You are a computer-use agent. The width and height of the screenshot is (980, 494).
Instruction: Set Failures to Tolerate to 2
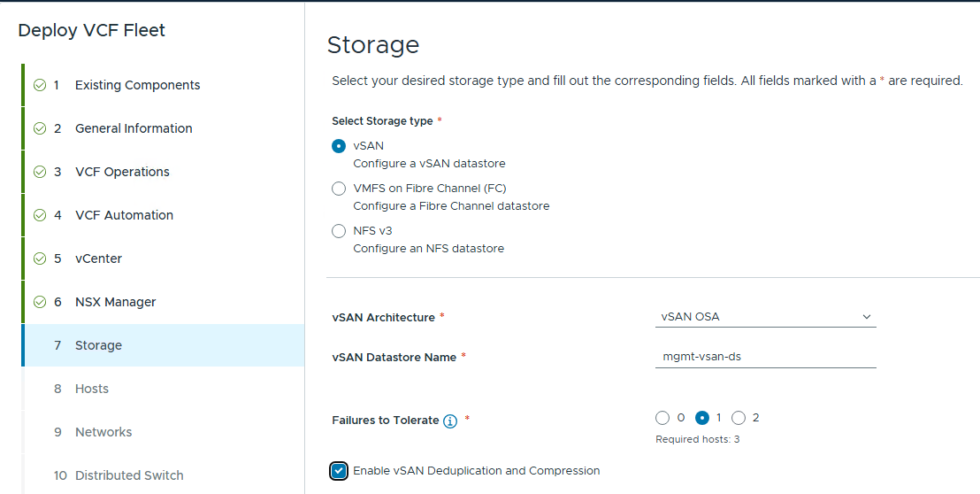click(x=739, y=418)
